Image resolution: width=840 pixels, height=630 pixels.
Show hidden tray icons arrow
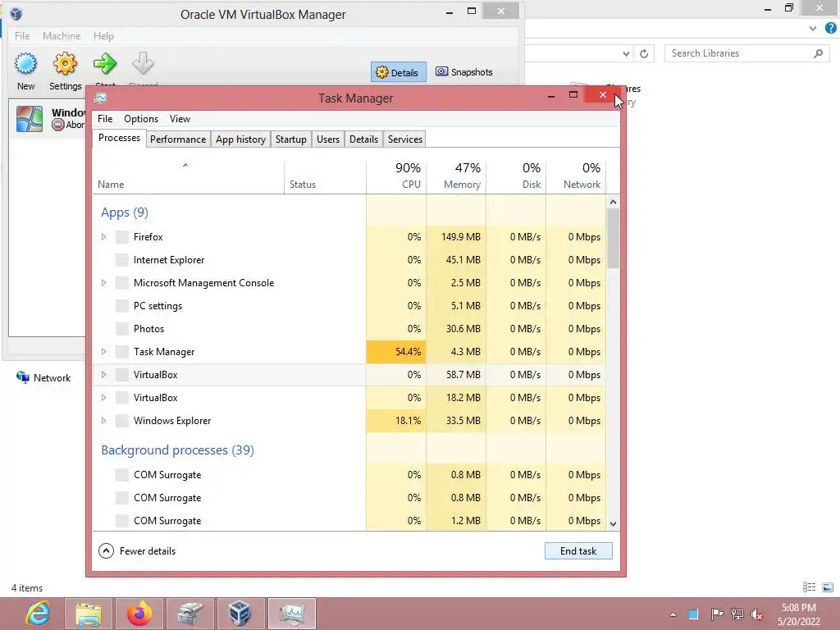[673, 614]
